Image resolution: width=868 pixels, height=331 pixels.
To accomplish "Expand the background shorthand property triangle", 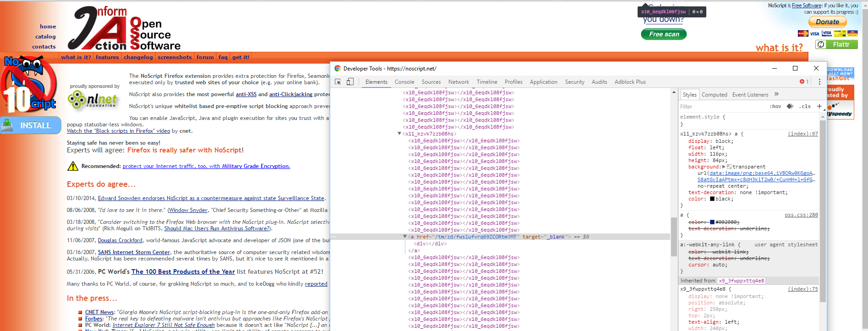I will [x=724, y=167].
